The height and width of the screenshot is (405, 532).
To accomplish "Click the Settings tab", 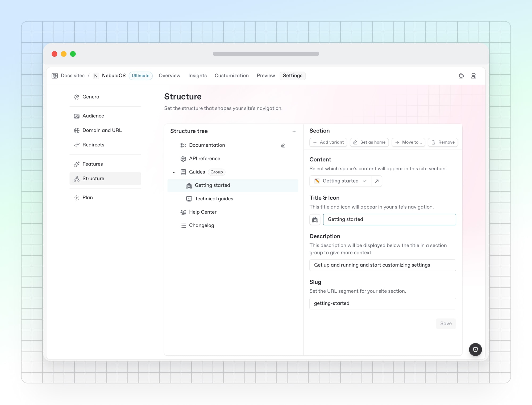I will pos(293,76).
